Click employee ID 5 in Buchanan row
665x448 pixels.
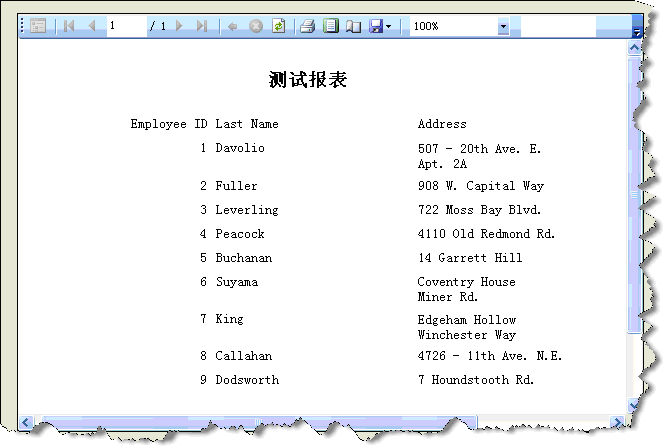click(204, 258)
